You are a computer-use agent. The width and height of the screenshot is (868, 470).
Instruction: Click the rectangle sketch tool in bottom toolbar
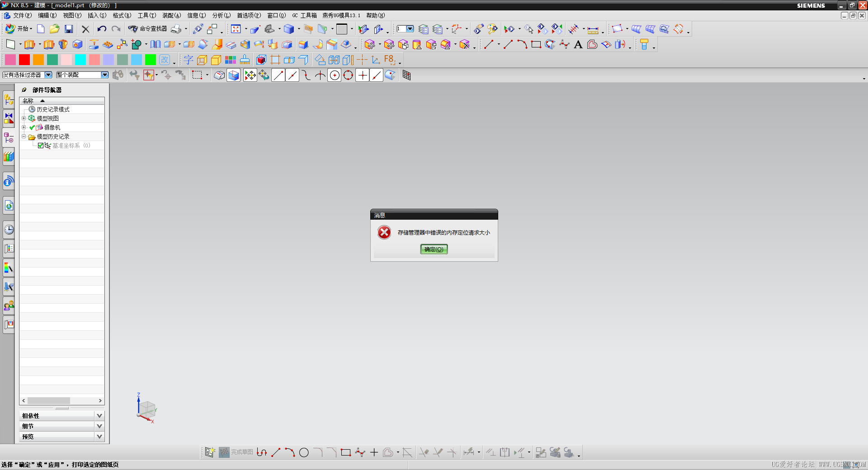point(346,452)
